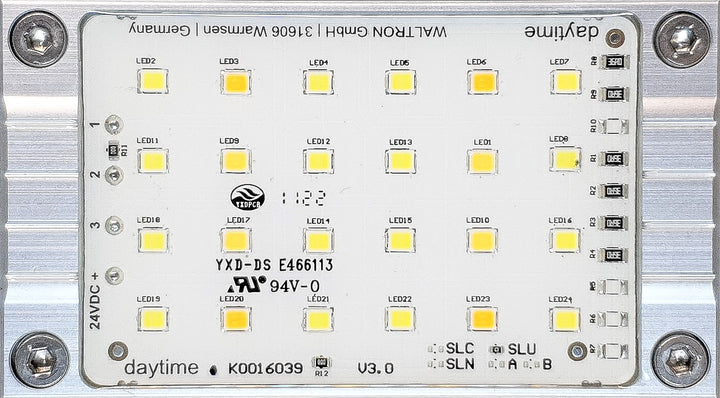This screenshot has width=720, height=398.
Task: Select the LED15 chip
Action: (x=400, y=240)
